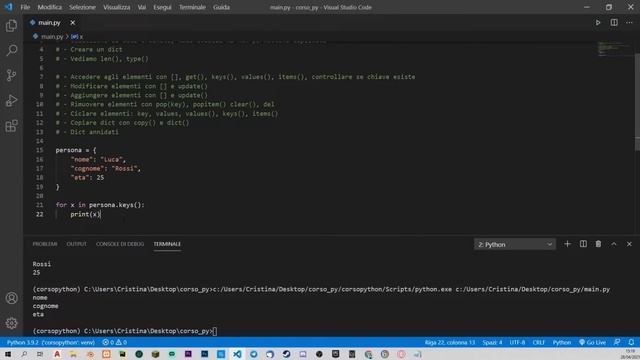Screen dimensions: 640x360
Task: Open the Guida menu
Action: 221,7
